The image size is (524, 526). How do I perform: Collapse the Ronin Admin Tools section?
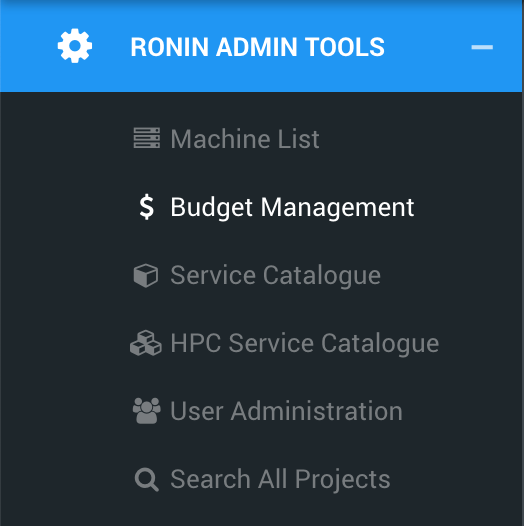pyautogui.click(x=482, y=47)
